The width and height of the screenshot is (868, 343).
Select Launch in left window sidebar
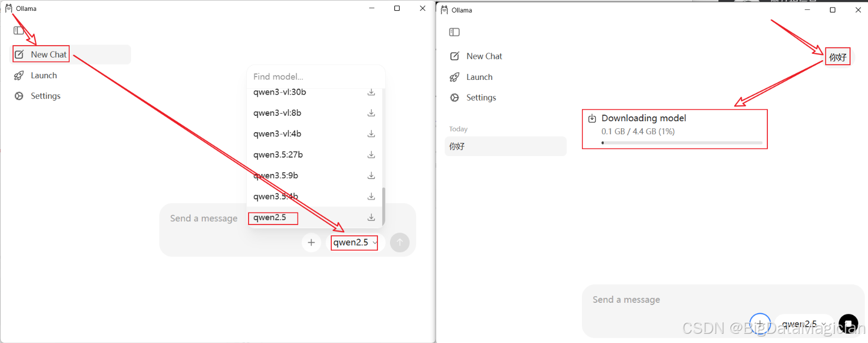click(71, 76)
